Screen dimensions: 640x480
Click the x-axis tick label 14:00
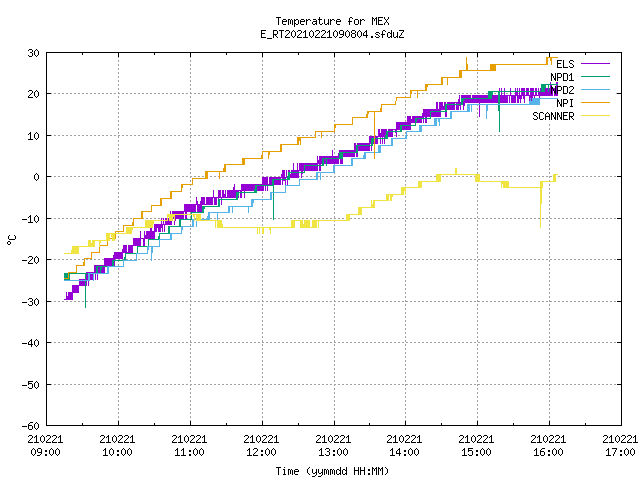pyautogui.click(x=404, y=452)
